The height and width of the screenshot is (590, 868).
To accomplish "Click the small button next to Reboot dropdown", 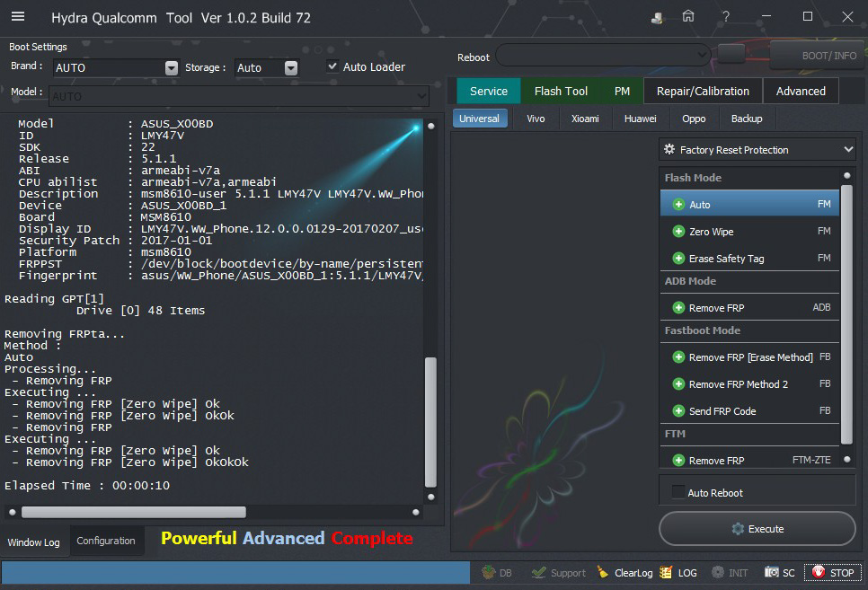I will (x=731, y=54).
